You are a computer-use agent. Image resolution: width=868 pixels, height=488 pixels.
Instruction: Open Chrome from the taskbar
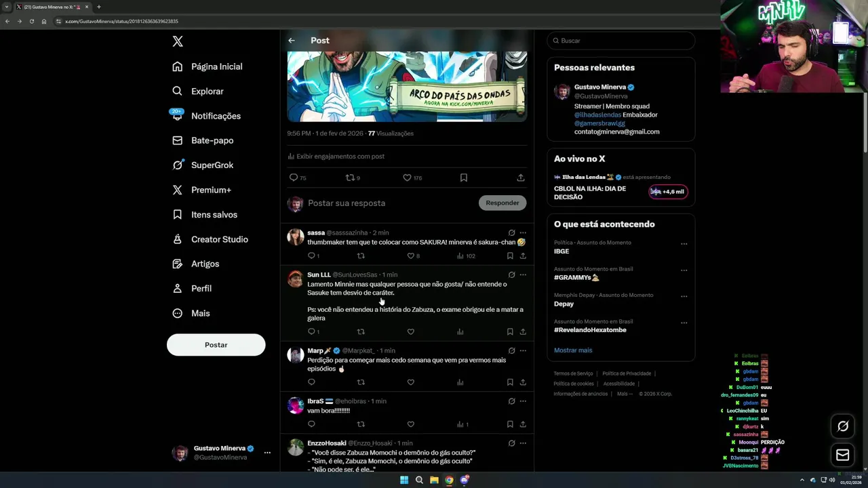click(449, 480)
